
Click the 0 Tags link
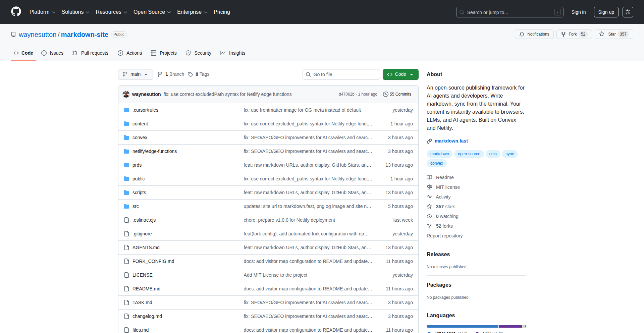click(x=199, y=74)
